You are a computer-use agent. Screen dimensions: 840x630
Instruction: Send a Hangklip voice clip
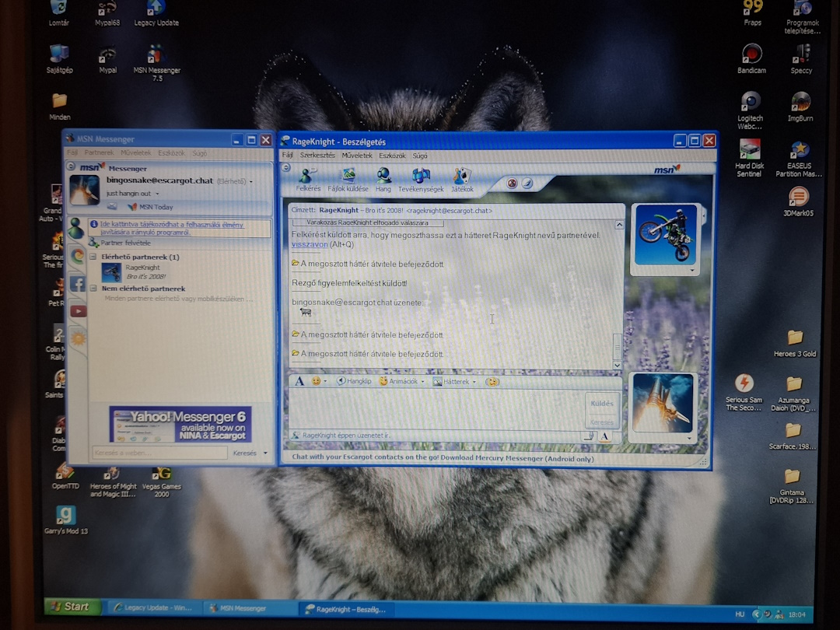tap(354, 381)
